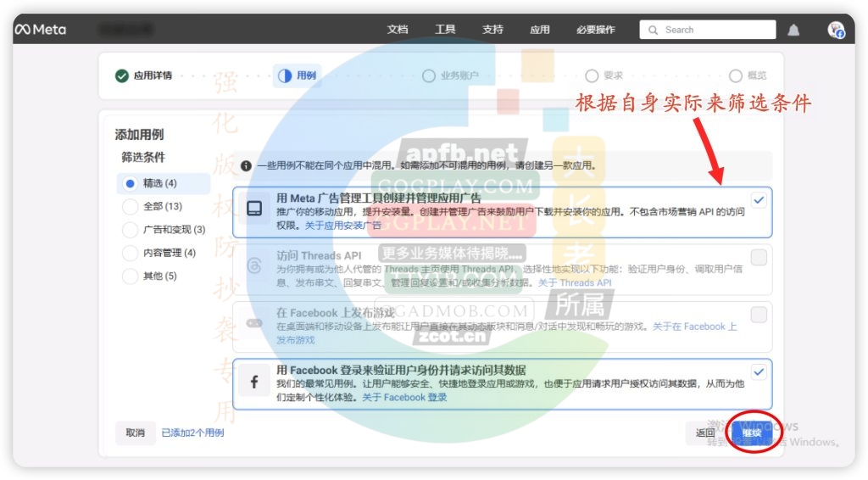The height and width of the screenshot is (480, 868).
Task: Open the profile avatar menu
Action: tap(837, 30)
